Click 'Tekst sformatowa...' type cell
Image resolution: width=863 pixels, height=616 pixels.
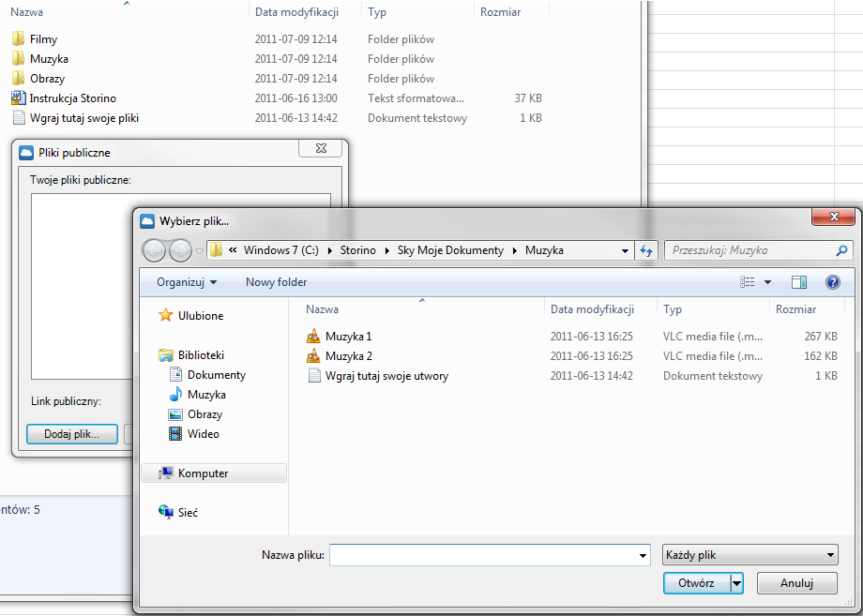point(416,98)
